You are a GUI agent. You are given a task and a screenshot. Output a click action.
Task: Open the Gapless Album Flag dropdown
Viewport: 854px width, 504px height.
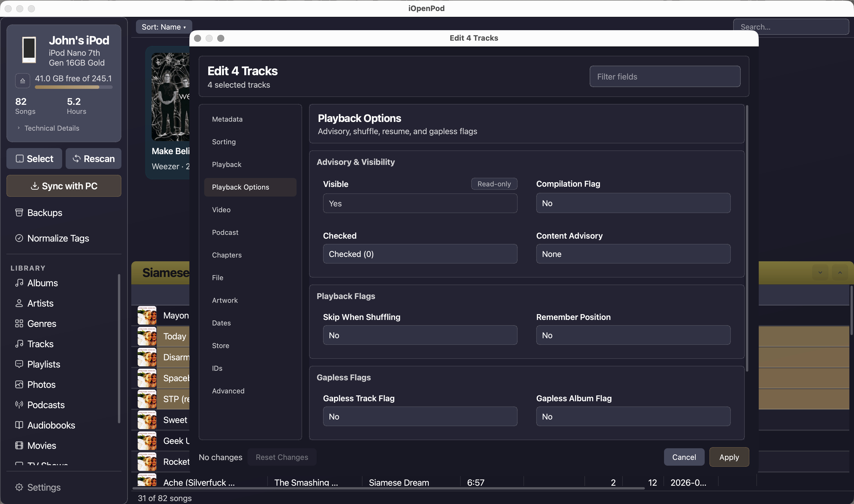click(x=633, y=416)
